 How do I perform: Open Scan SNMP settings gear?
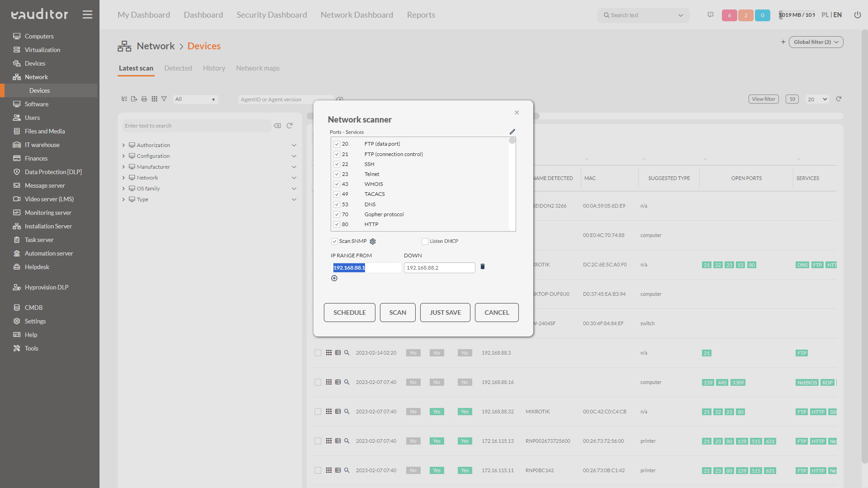point(373,242)
